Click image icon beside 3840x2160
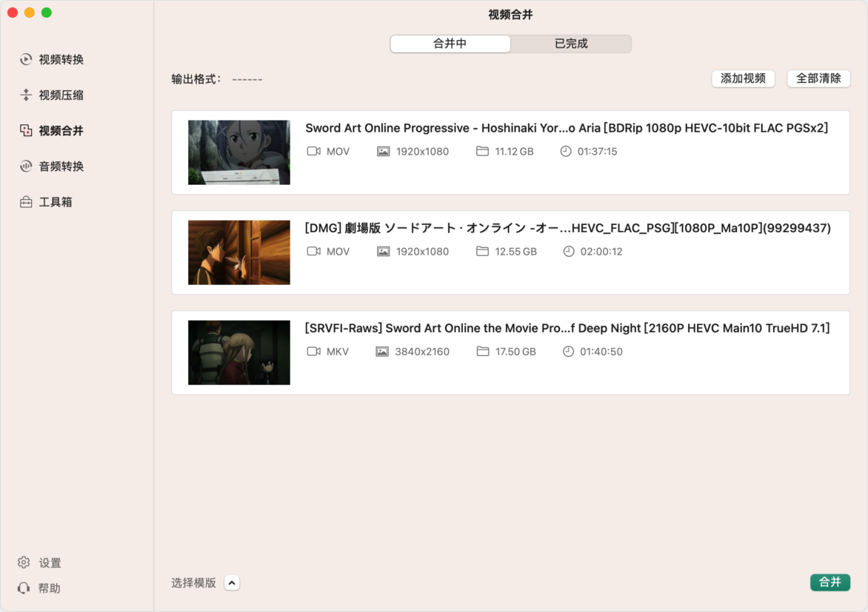Viewport: 868px width, 612px height. 382,352
